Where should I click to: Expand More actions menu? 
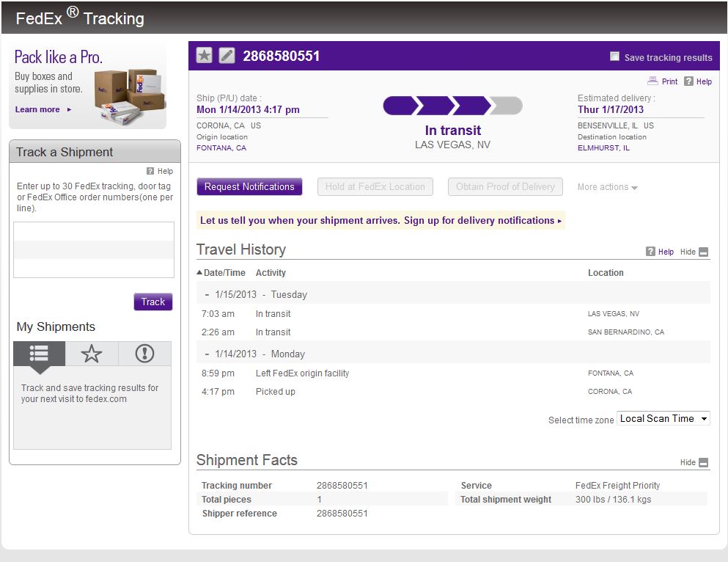coord(607,186)
